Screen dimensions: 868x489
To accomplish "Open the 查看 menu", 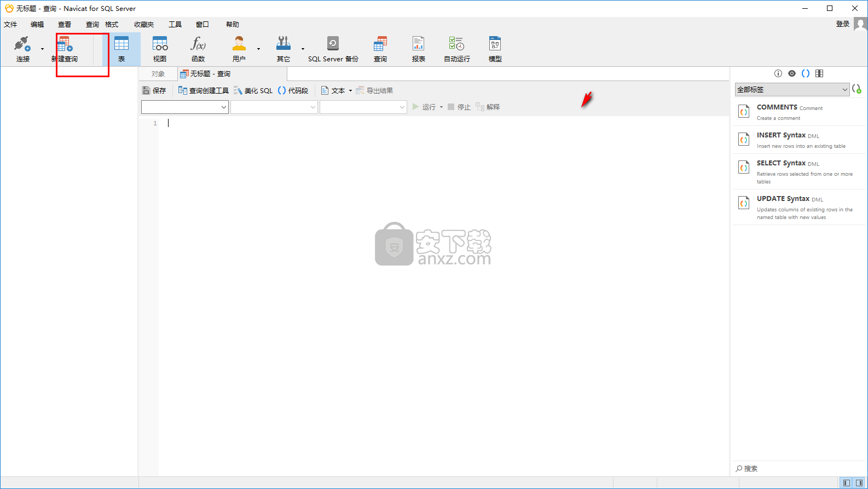I will pos(65,24).
